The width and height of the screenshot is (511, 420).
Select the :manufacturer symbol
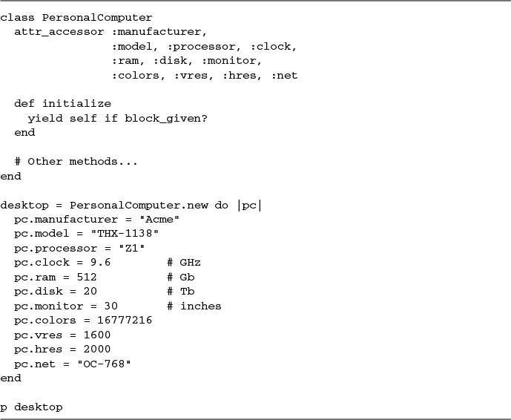pos(159,32)
